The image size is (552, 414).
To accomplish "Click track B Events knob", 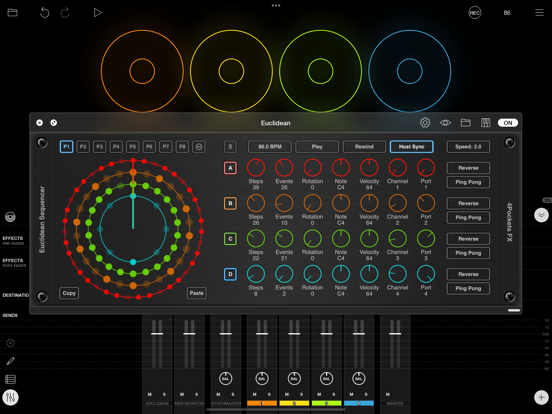I will click(284, 203).
